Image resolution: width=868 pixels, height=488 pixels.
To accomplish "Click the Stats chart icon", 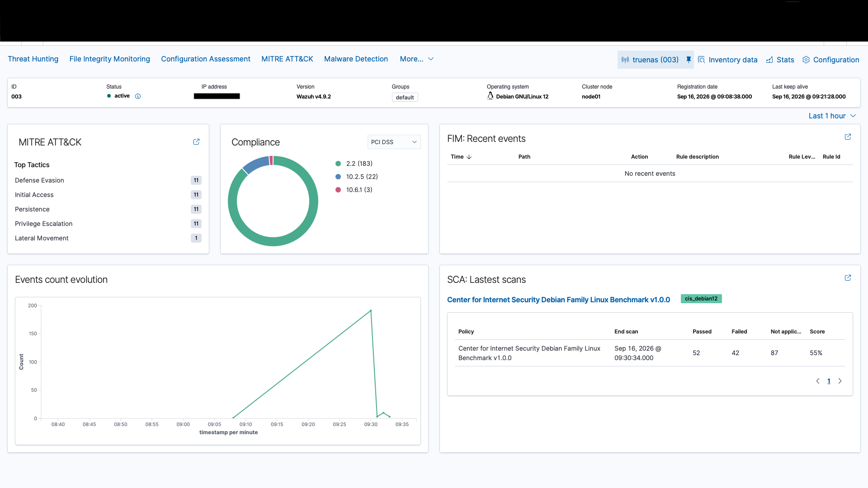I will 769,60.
